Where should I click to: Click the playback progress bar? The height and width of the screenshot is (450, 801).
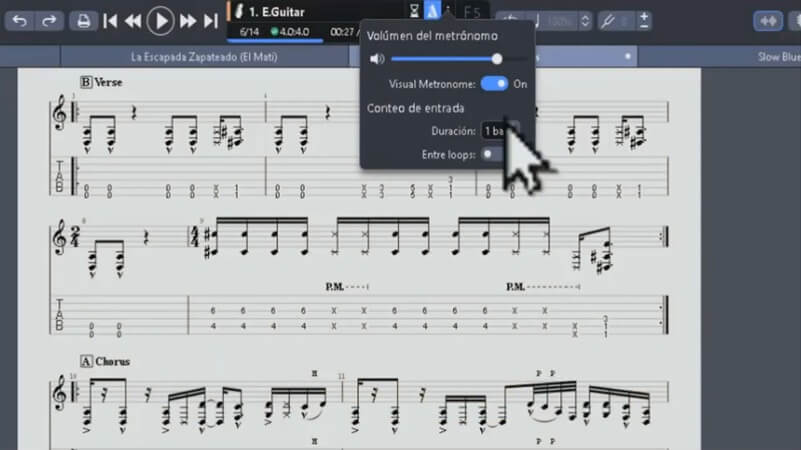point(275,40)
